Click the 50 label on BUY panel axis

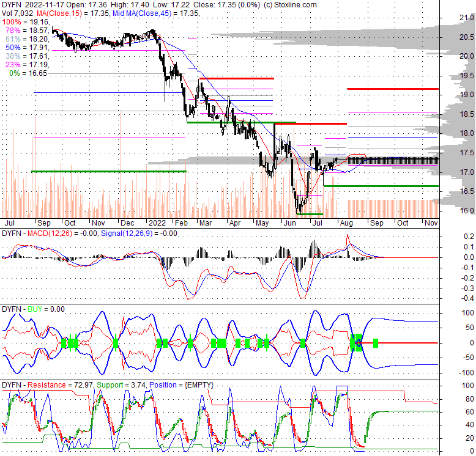(470, 328)
